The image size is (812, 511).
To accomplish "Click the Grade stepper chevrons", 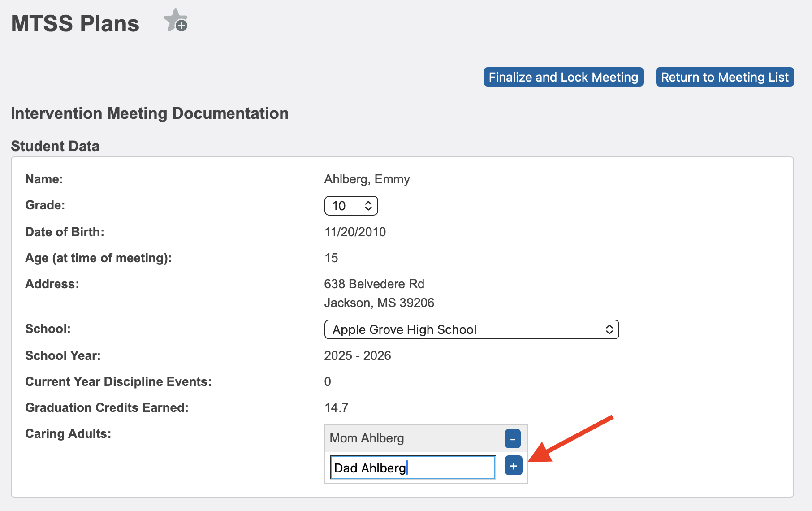I will pos(369,206).
